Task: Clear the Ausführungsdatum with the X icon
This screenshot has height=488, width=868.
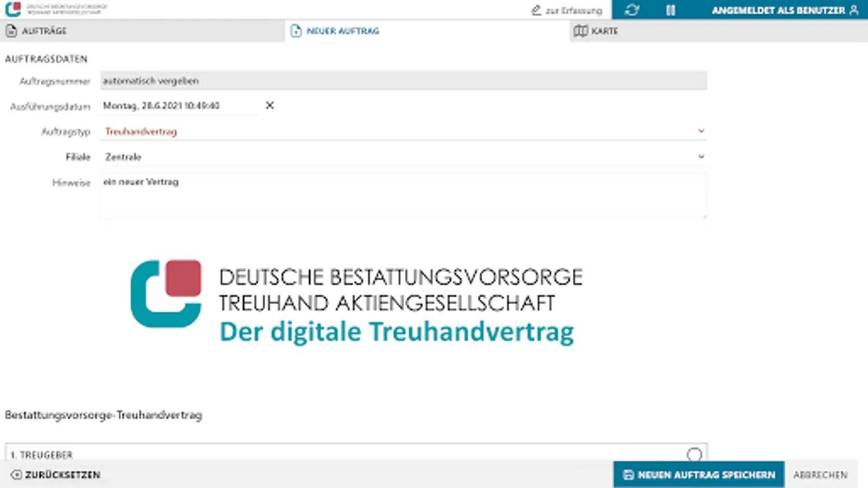Action: click(270, 105)
